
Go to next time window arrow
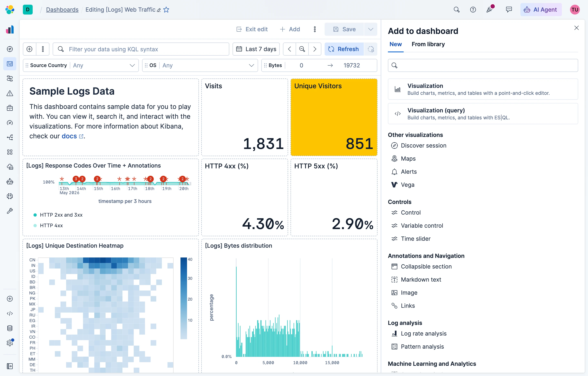pyautogui.click(x=315, y=49)
